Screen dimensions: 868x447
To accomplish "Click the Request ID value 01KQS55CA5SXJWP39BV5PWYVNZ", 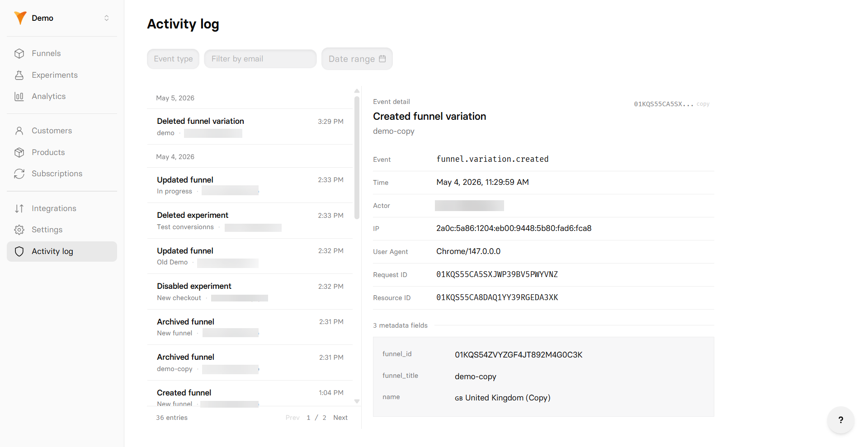I will pyautogui.click(x=497, y=274).
